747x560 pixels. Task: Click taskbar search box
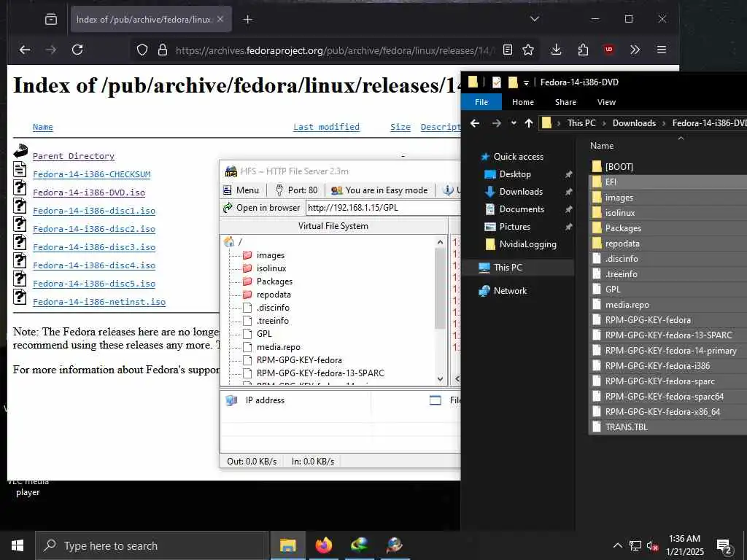coord(152,545)
